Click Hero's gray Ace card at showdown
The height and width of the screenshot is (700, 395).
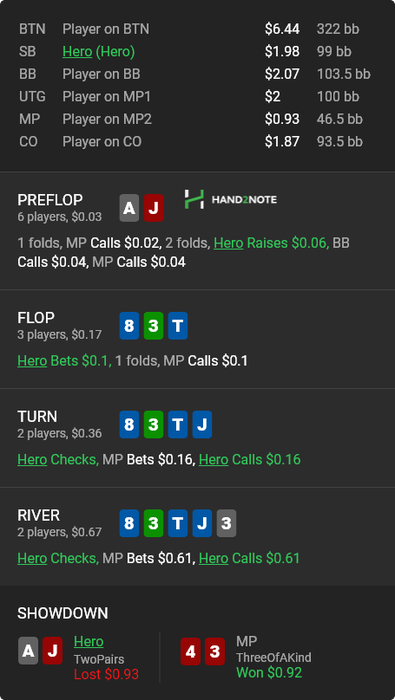coord(28,651)
